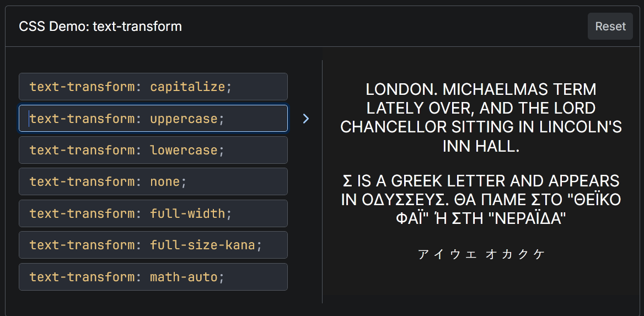Enable the text-transform: math-auto option
This screenshot has height=316, width=644.
[153, 277]
